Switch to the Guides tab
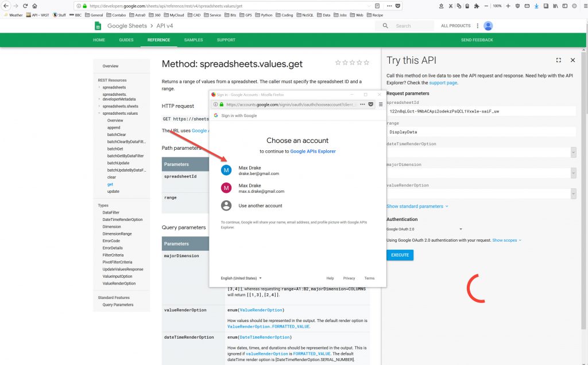The height and width of the screenshot is (365, 588). tap(126, 40)
